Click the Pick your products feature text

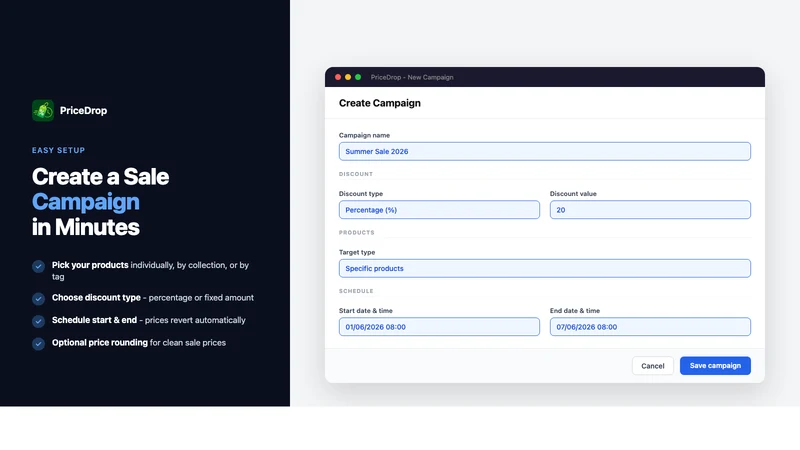(151, 271)
